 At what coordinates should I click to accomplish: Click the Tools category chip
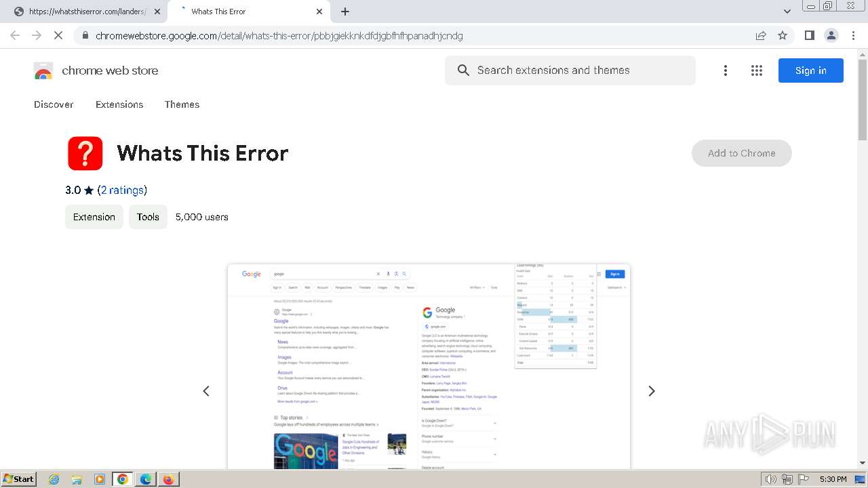(x=148, y=217)
